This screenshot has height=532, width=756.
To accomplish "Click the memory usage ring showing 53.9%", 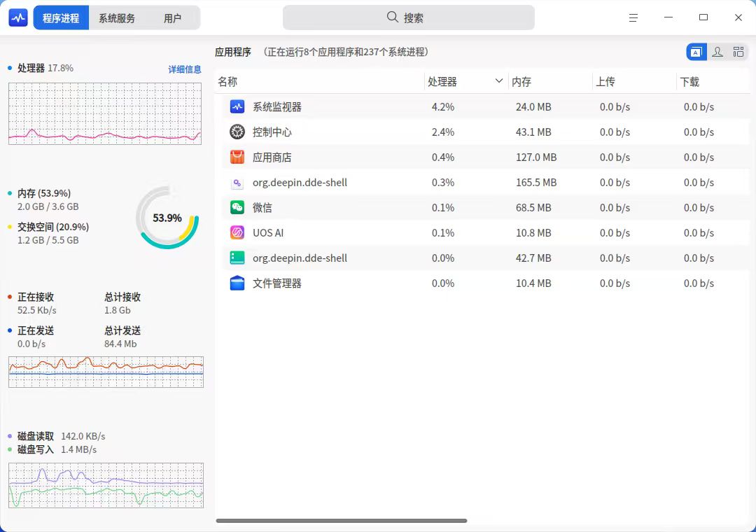I will 167,218.
